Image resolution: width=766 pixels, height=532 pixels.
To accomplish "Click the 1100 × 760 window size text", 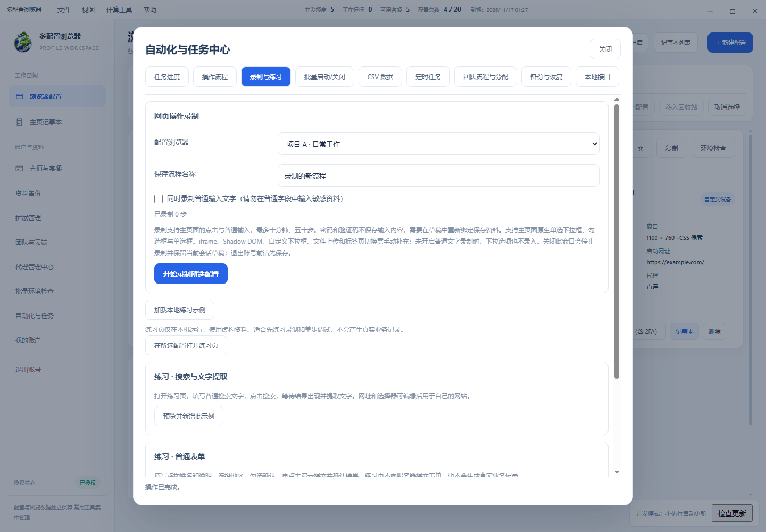I will [675, 238].
